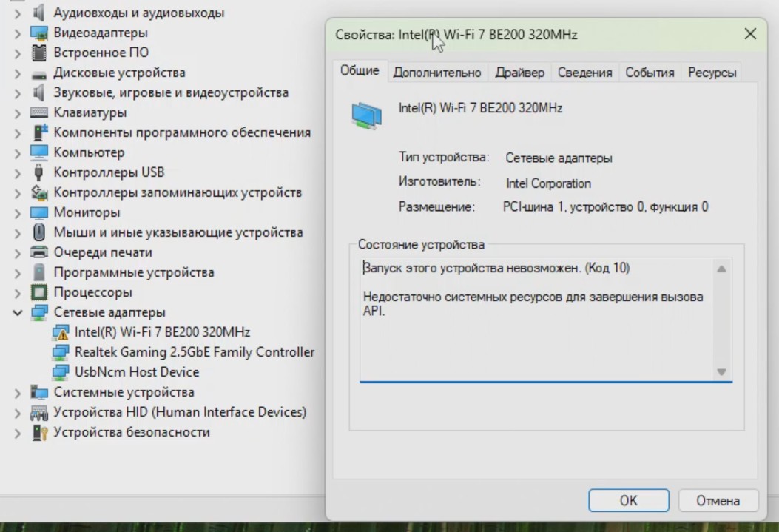Click the Компоненты программного обеспечения puzzle icon
Image resolution: width=779 pixels, height=532 pixels.
(39, 132)
